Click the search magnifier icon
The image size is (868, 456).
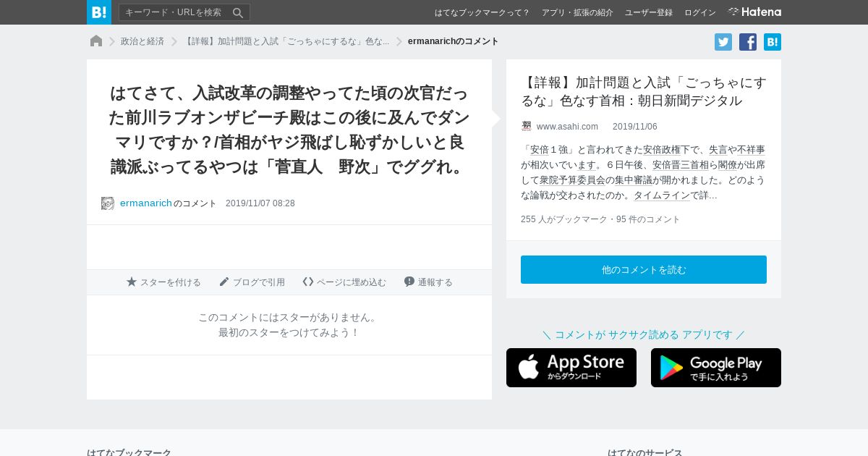point(238,12)
